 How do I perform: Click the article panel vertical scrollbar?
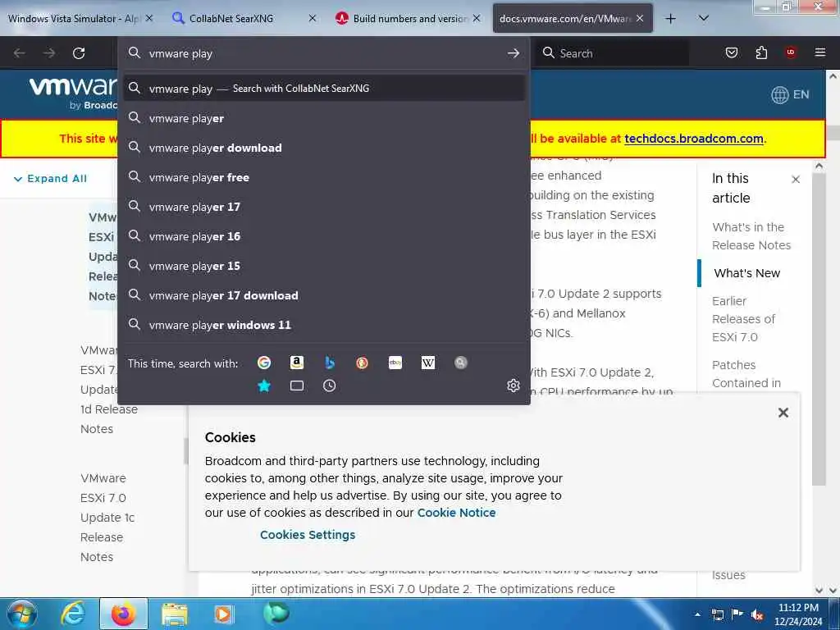pos(819,330)
